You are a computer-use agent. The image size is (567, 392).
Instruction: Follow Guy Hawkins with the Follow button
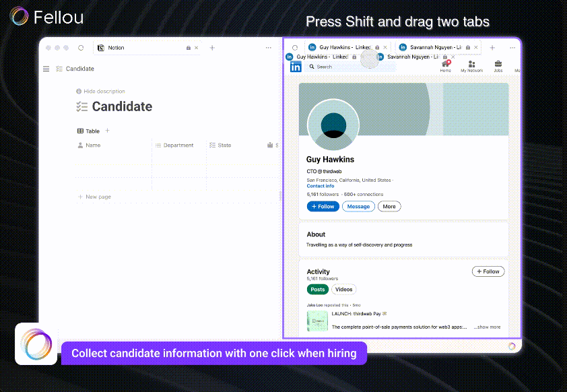point(323,206)
